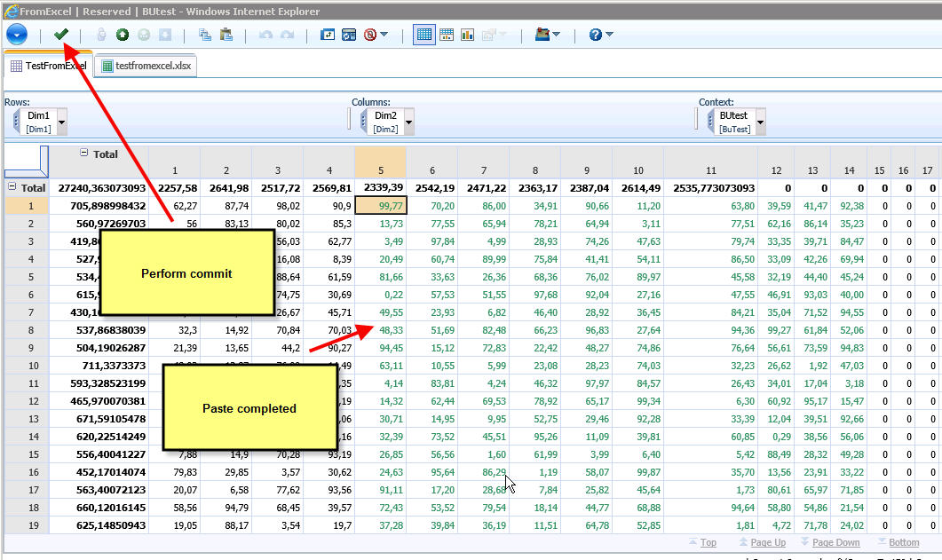The width and height of the screenshot is (942, 560).
Task: Click the help question mark icon
Action: pos(596,35)
